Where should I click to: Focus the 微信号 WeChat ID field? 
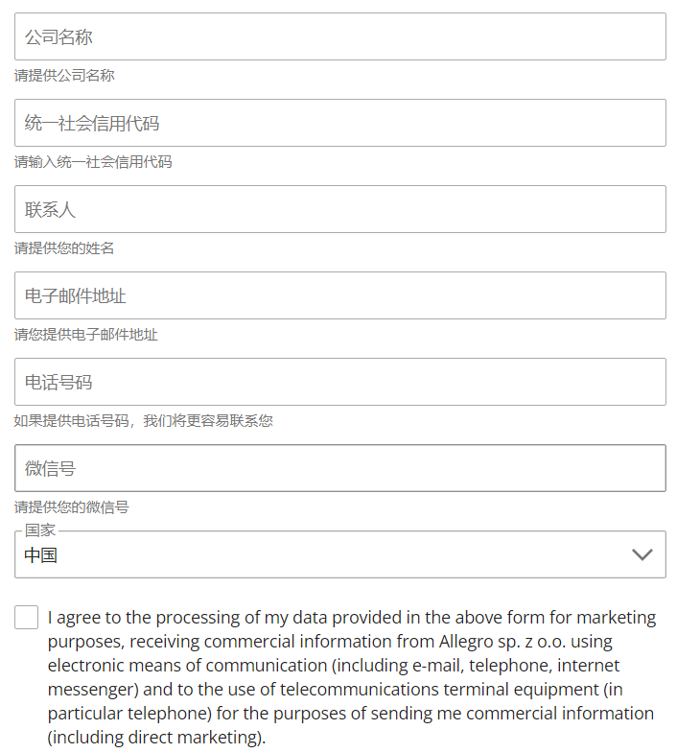(339, 468)
